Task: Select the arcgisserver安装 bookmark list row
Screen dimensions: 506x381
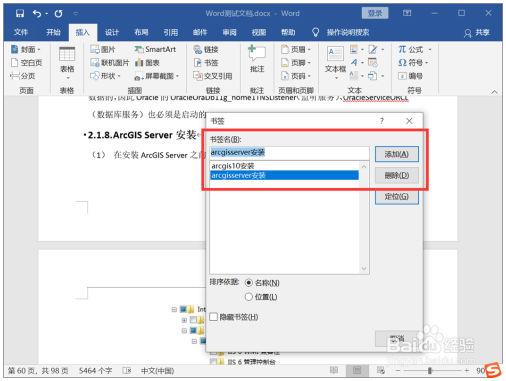Action: click(x=284, y=175)
